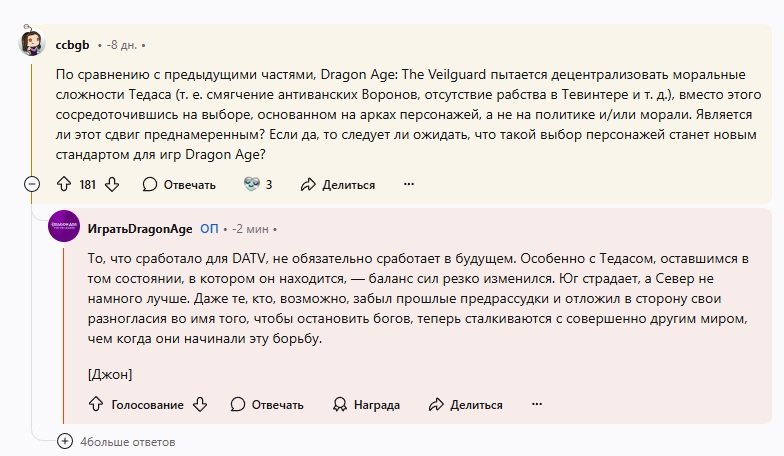
Task: Click the award icon with count 3
Action: [x=252, y=184]
